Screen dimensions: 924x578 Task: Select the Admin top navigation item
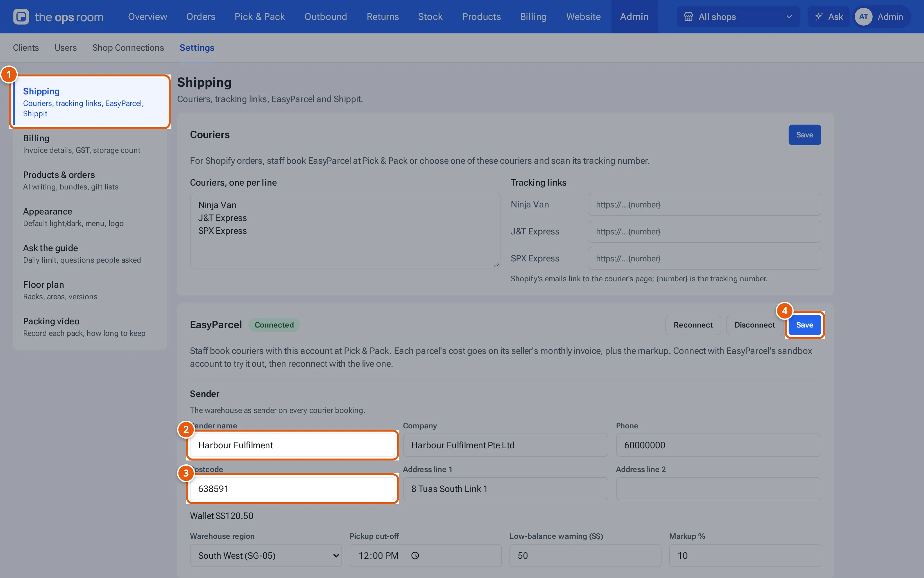634,17
